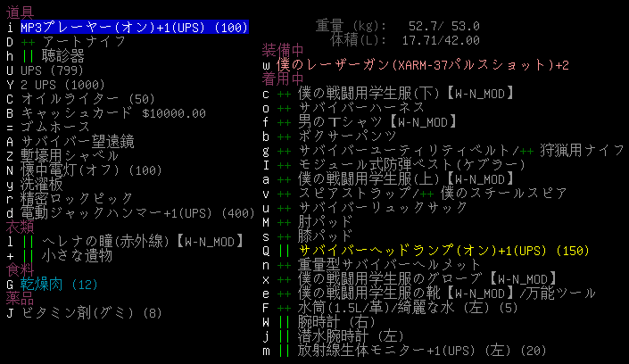Select the highlighted MP3プレーヤー(オン) item
Viewport: 629px width, 364px height.
pos(134,28)
